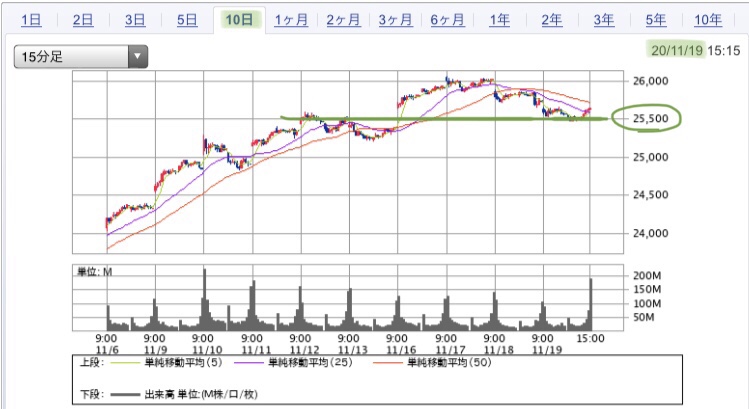The height and width of the screenshot is (409, 749).
Task: Show the 3ヶ月 chart range
Action: (396, 20)
